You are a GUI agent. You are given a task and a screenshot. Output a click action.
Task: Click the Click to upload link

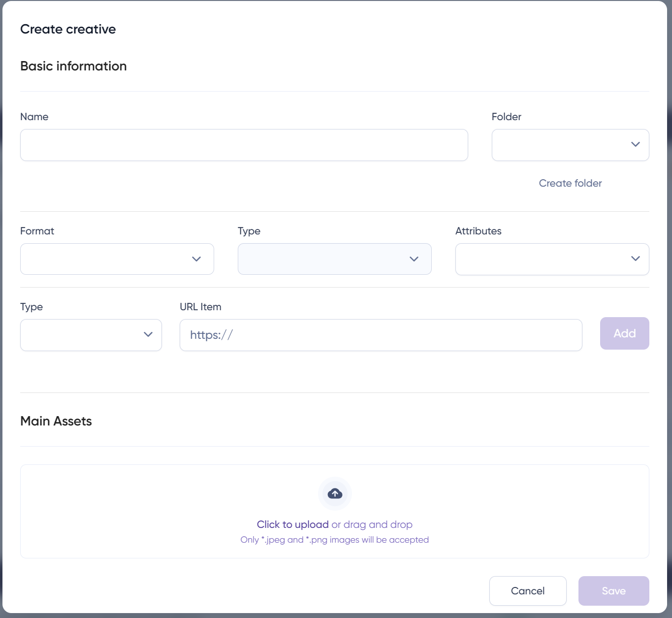tap(292, 524)
